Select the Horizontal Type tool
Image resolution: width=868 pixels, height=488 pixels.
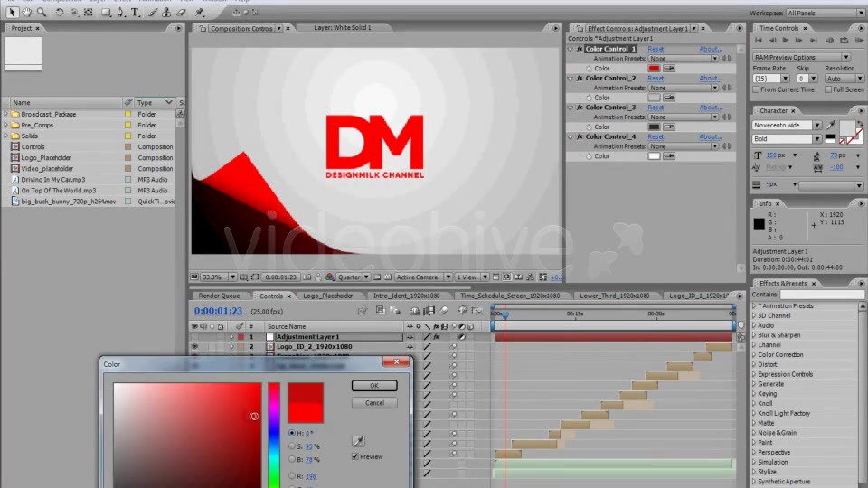click(135, 12)
